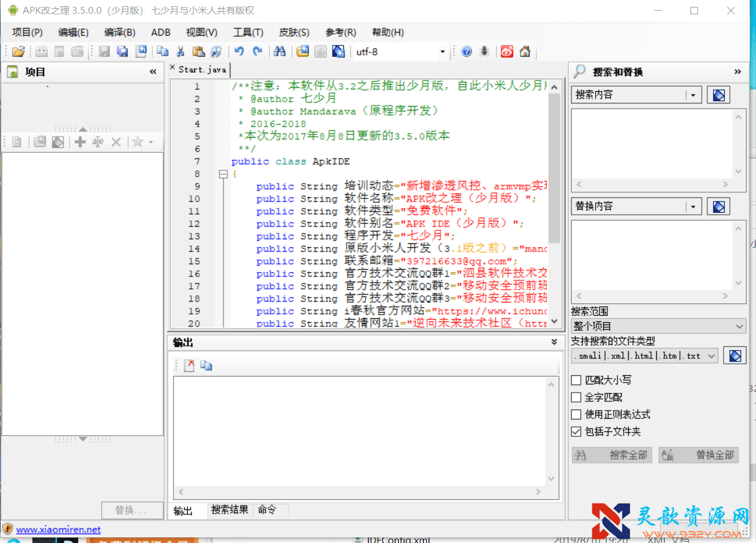Collapse the code fold box at line 8

click(223, 174)
